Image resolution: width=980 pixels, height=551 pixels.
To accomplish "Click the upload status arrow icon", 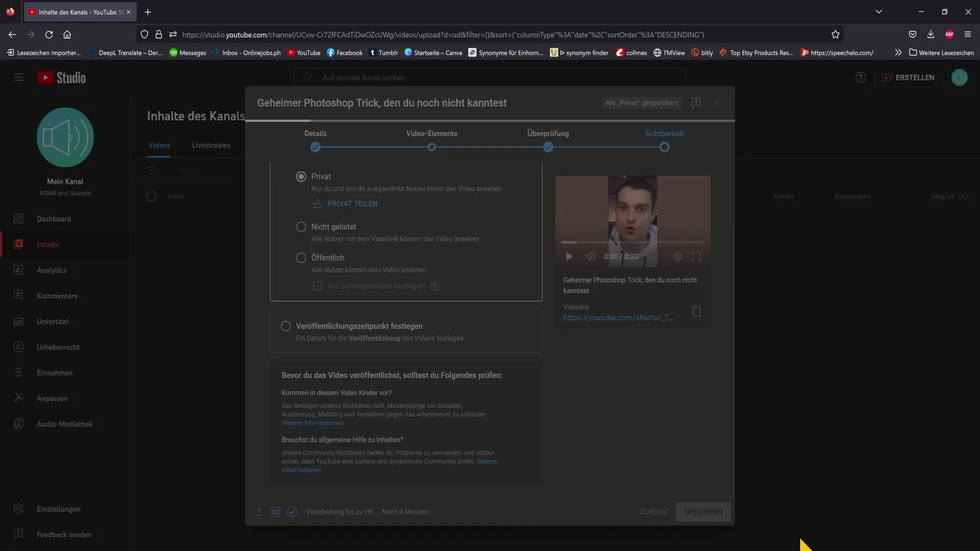I will (259, 512).
